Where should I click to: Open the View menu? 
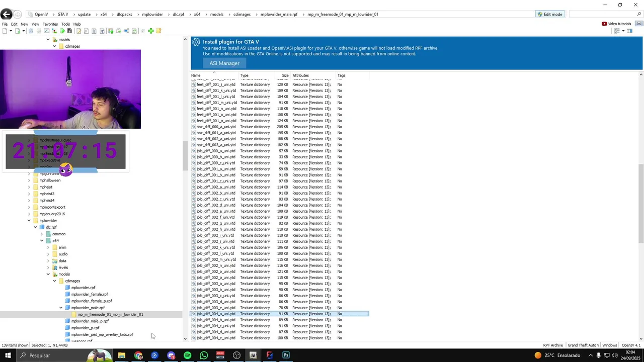click(35, 24)
